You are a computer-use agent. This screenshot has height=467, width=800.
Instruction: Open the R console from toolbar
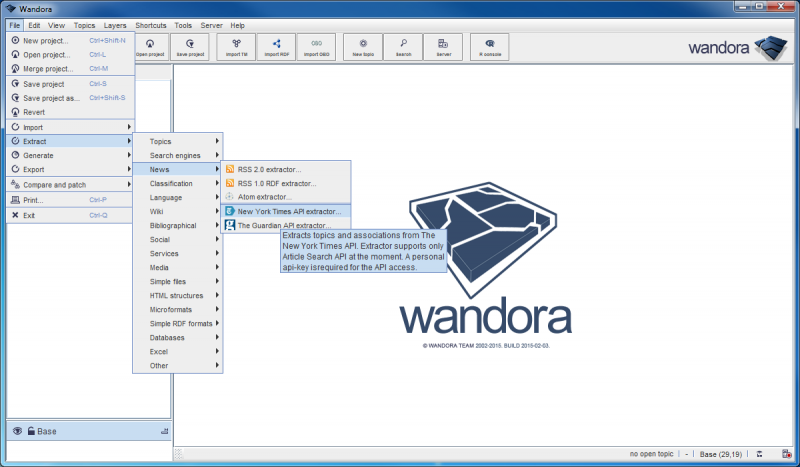[490, 46]
